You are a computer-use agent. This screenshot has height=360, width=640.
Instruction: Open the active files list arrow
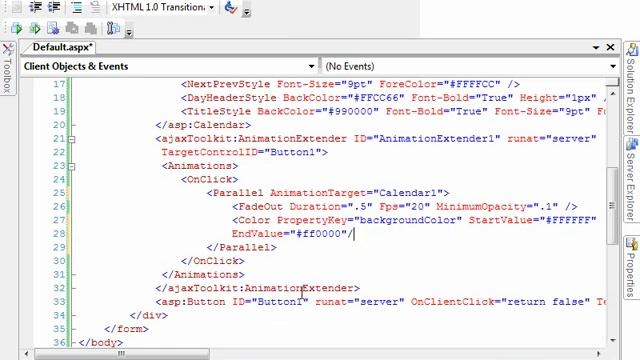596,48
